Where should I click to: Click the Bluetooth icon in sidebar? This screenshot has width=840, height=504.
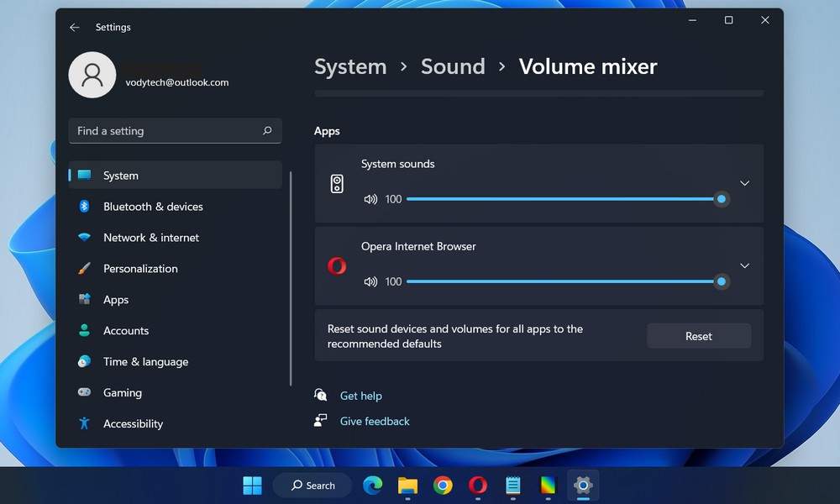coord(84,206)
